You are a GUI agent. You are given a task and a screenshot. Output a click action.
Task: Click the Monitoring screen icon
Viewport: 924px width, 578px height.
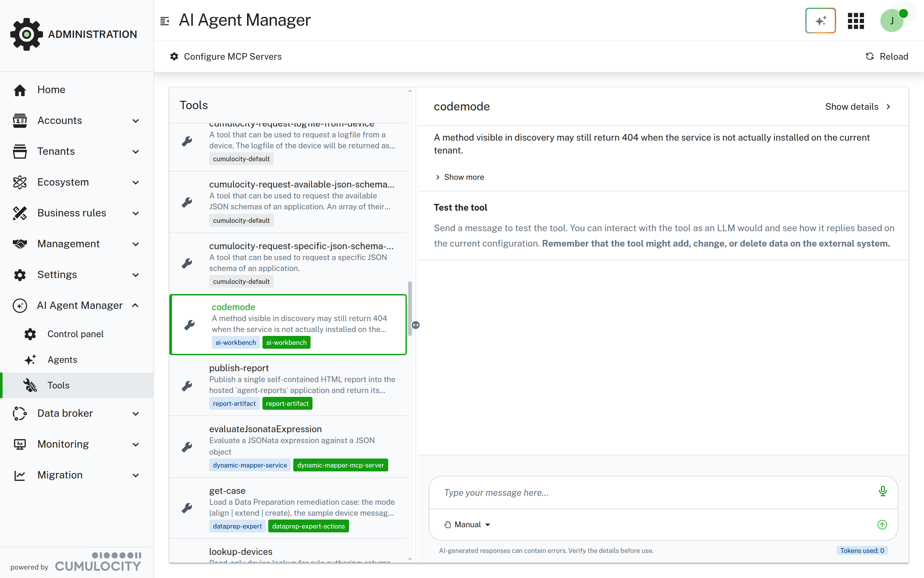[x=20, y=444]
